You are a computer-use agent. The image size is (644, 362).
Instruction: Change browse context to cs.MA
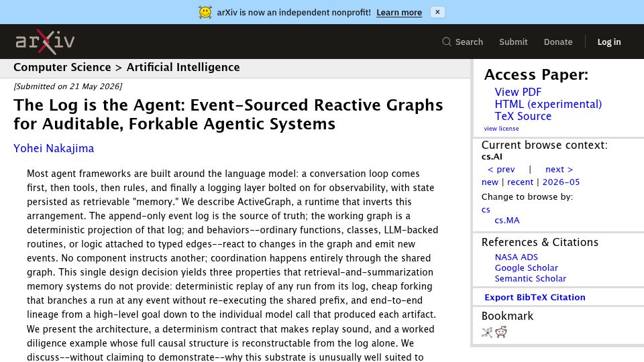507,221
